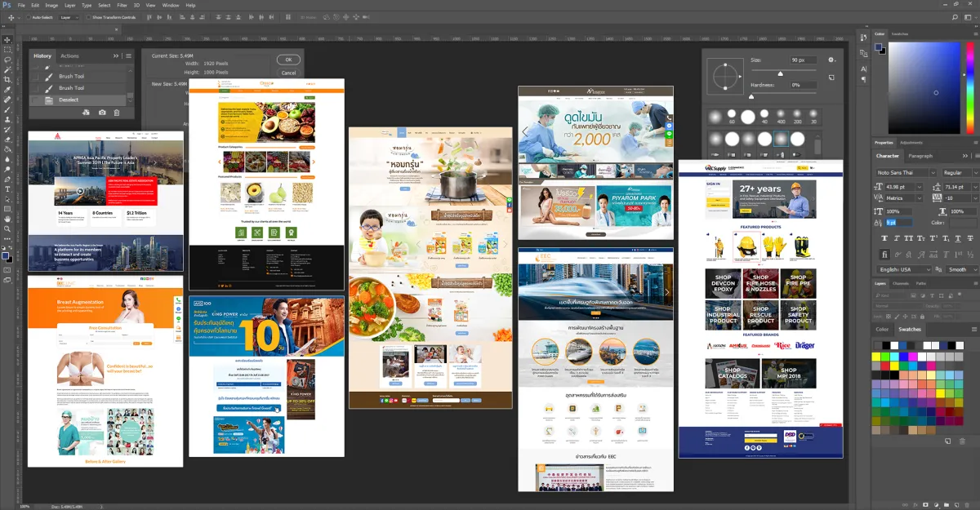Select the Horizontal Type tool
Screen dimensions: 980x510
(7, 189)
